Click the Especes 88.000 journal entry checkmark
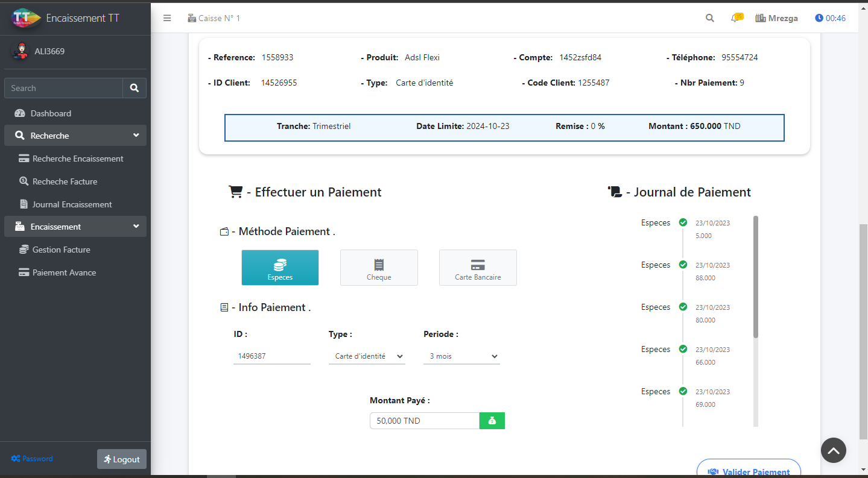This screenshot has height=478, width=868. [x=683, y=265]
